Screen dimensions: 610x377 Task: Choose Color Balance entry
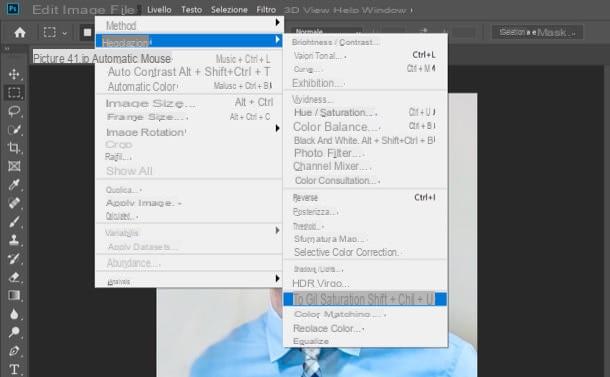pos(365,127)
